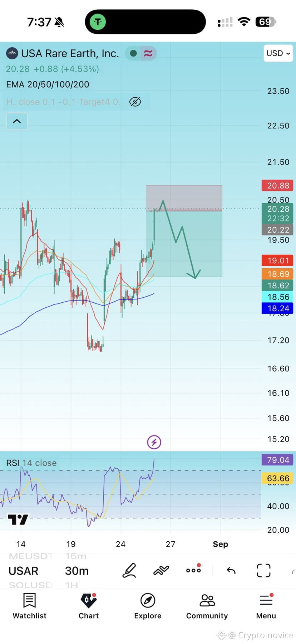Tap the 23.50 price scale value
This screenshot has height=644, width=296.
coord(278,91)
